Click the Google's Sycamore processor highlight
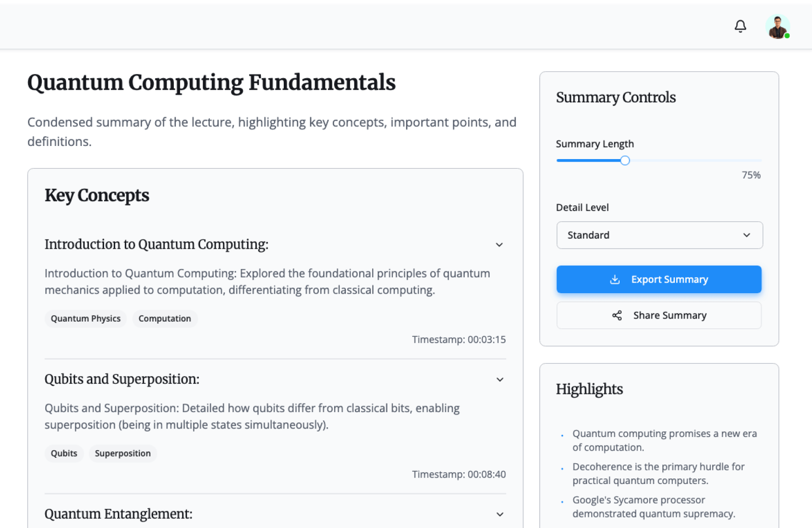Image resolution: width=812 pixels, height=528 pixels. (653, 506)
